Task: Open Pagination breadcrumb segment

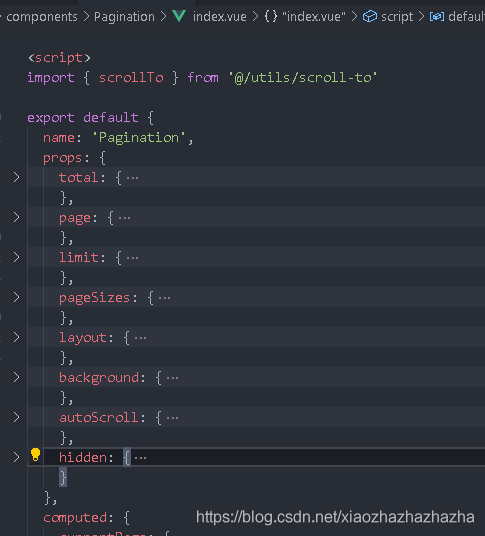Action: (x=124, y=16)
